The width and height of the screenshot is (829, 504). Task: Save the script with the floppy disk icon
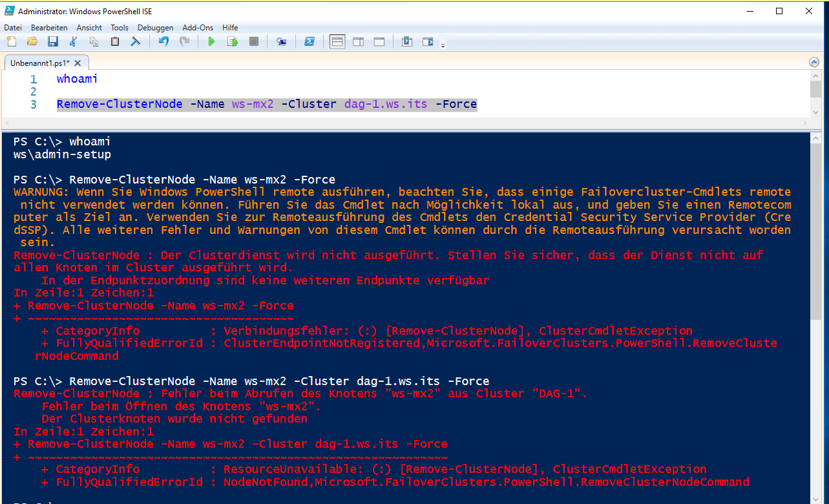pos(53,41)
